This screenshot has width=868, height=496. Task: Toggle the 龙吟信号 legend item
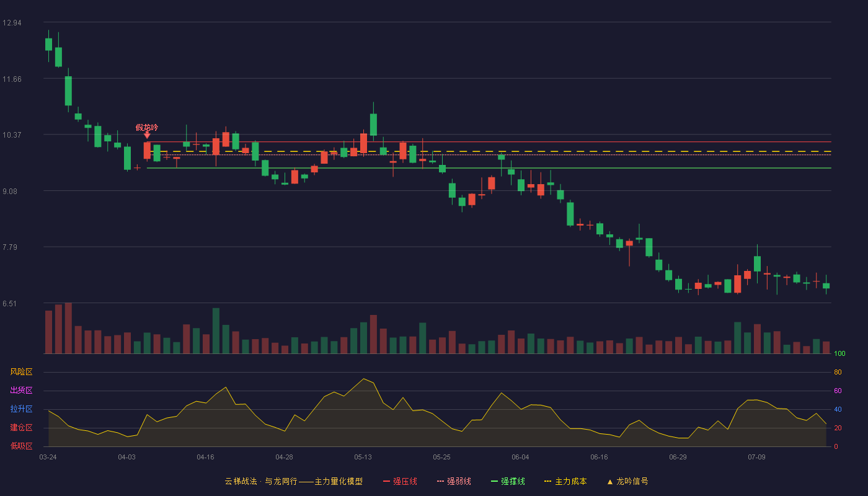[627, 481]
